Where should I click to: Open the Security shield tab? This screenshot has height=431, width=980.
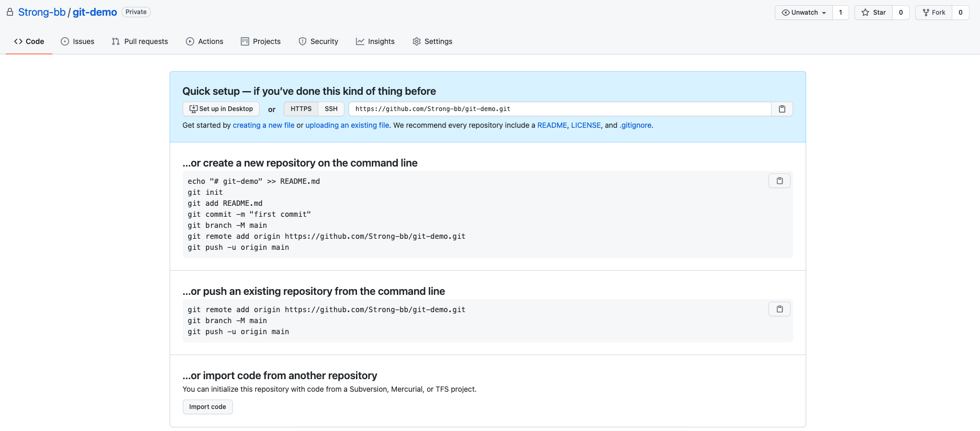click(x=318, y=41)
